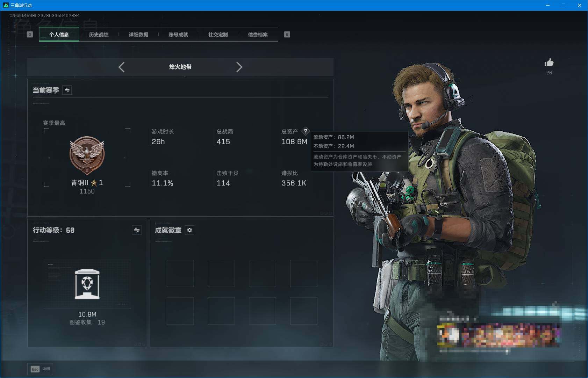This screenshot has width=588, height=378.
Task: Click the 三角洲行动 app icon in title bar
Action: (6, 5)
